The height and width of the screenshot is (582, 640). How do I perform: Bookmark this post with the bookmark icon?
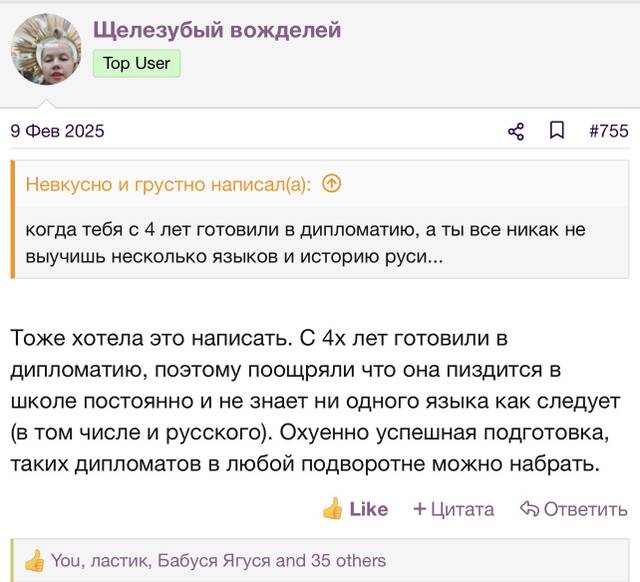pyautogui.click(x=557, y=131)
